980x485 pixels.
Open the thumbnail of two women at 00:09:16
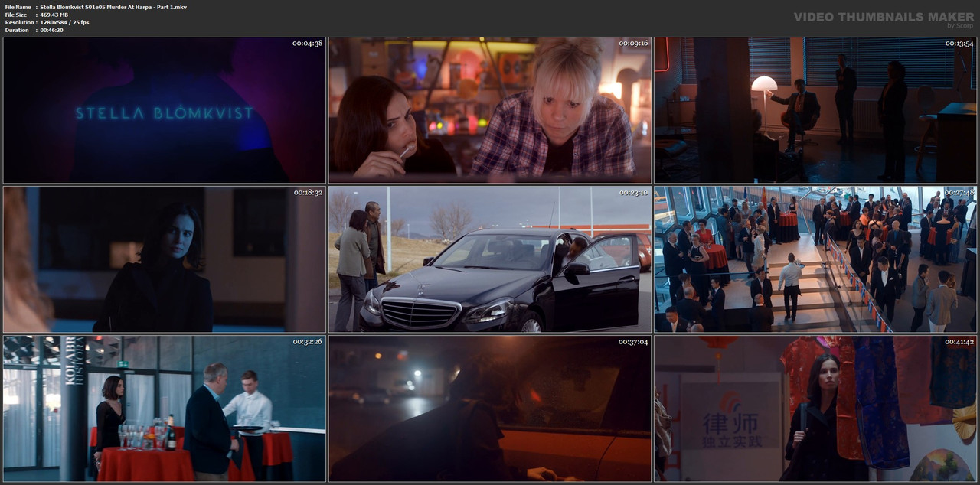(490, 110)
